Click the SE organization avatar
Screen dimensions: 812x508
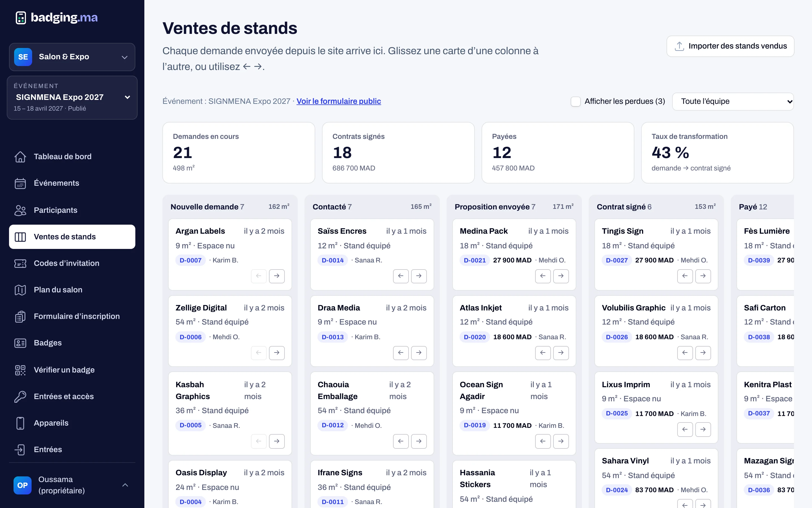(x=23, y=57)
